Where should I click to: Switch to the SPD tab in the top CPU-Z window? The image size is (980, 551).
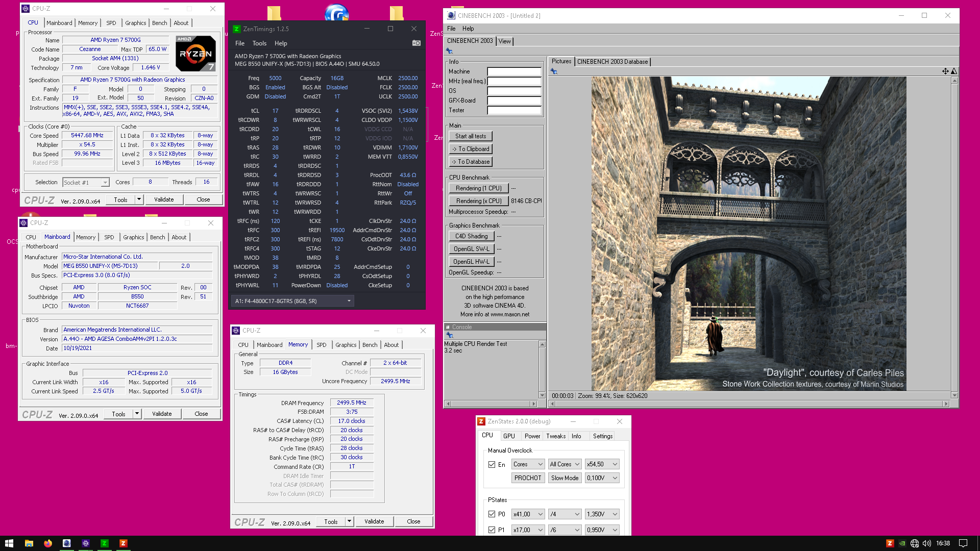point(111,23)
